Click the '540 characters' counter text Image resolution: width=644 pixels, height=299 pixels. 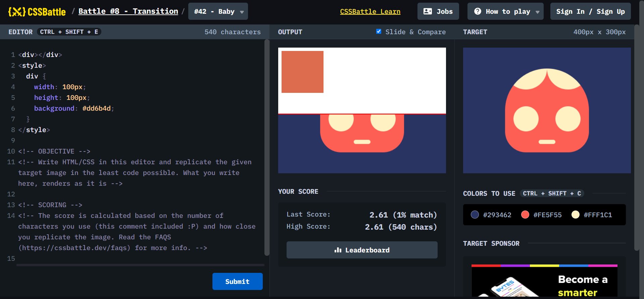point(233,32)
